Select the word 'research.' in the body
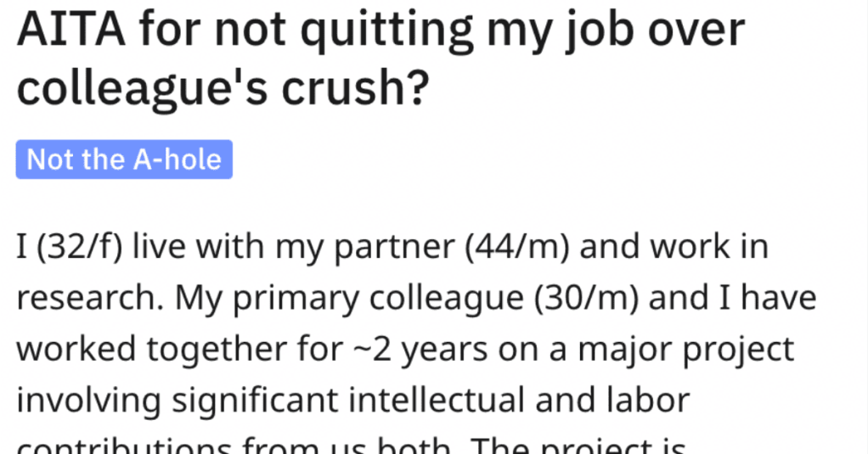Screen dimensions: 868x454 click(90, 299)
